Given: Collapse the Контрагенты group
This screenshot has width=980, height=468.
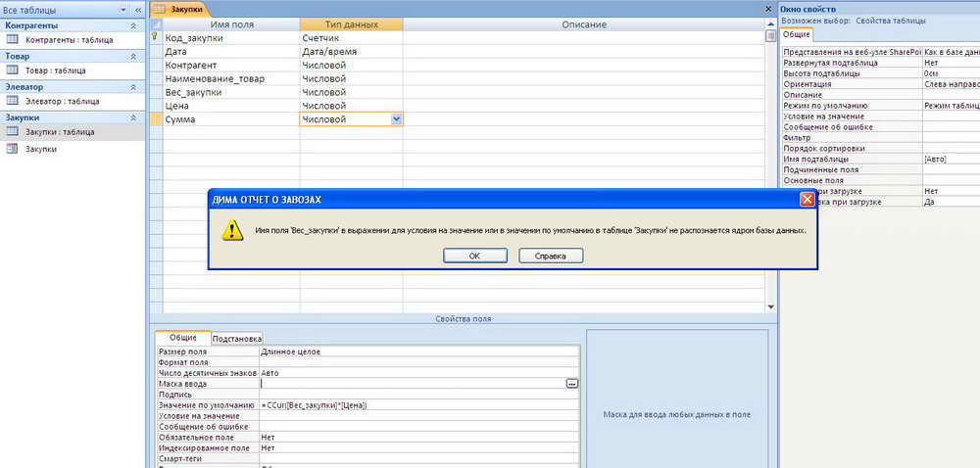Looking at the screenshot, I should [x=133, y=25].
